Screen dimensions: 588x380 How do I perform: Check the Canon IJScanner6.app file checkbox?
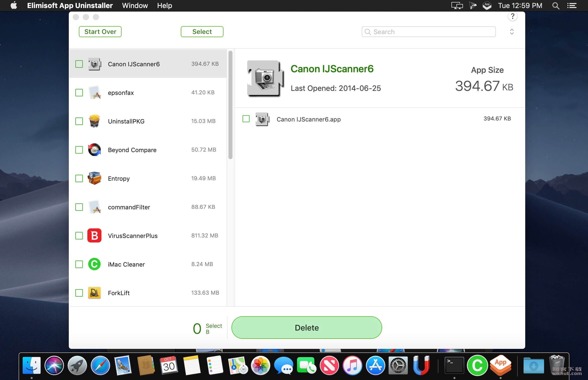[x=246, y=119]
